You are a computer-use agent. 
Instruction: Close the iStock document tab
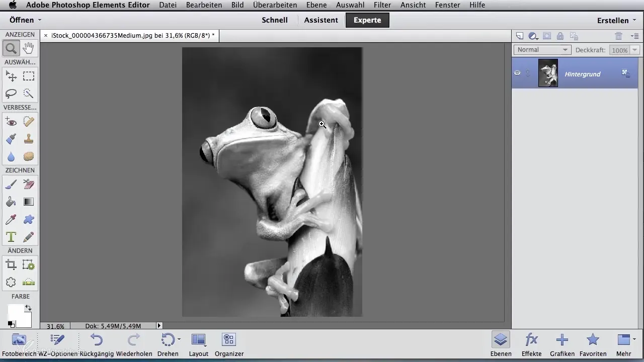pyautogui.click(x=46, y=36)
